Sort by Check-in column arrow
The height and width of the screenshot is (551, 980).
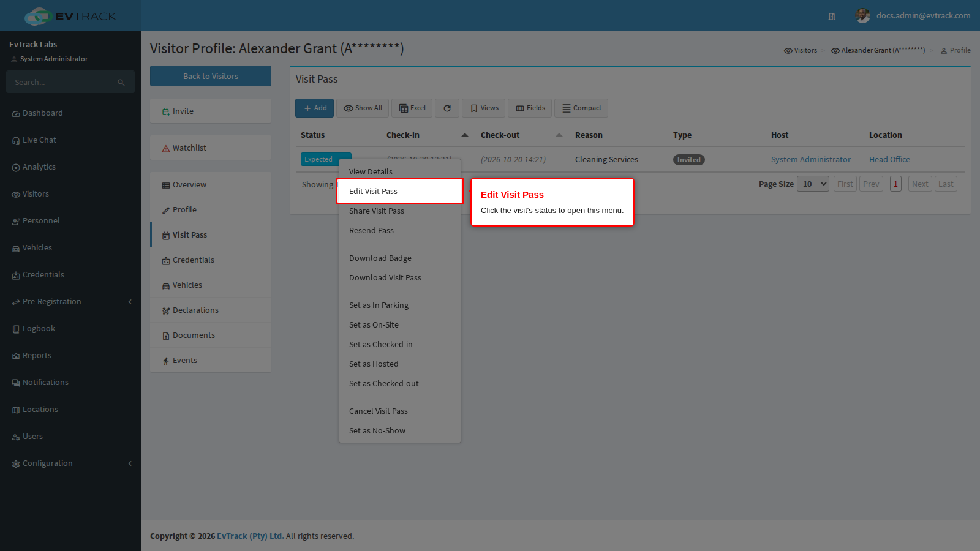coord(465,135)
